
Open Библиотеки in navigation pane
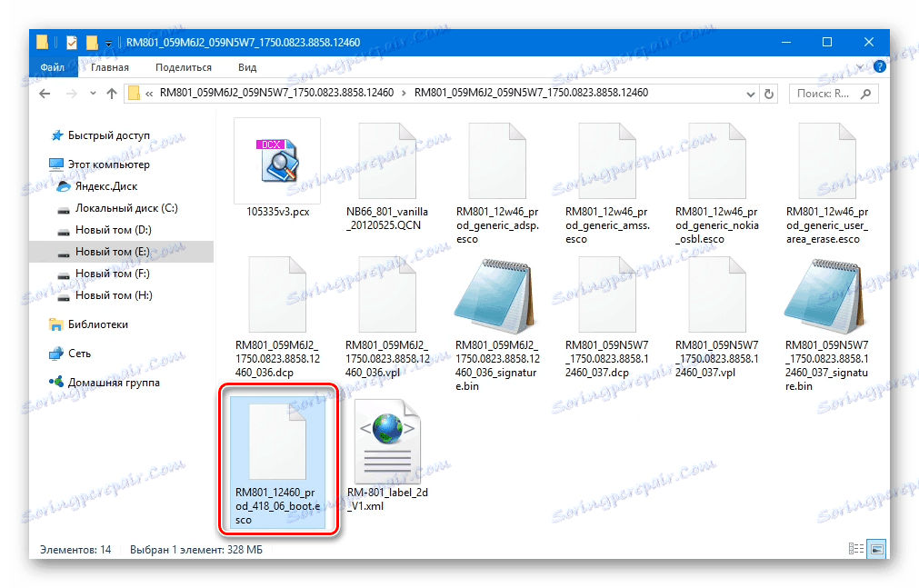(98, 324)
